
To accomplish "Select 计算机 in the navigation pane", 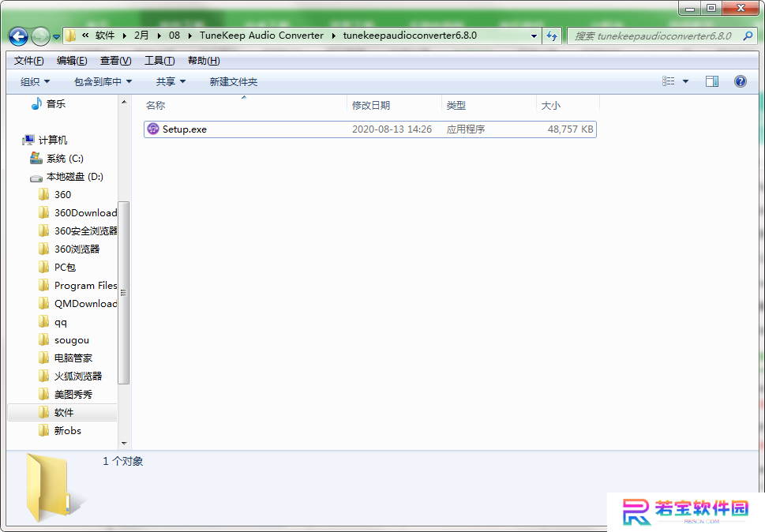I will coord(53,140).
